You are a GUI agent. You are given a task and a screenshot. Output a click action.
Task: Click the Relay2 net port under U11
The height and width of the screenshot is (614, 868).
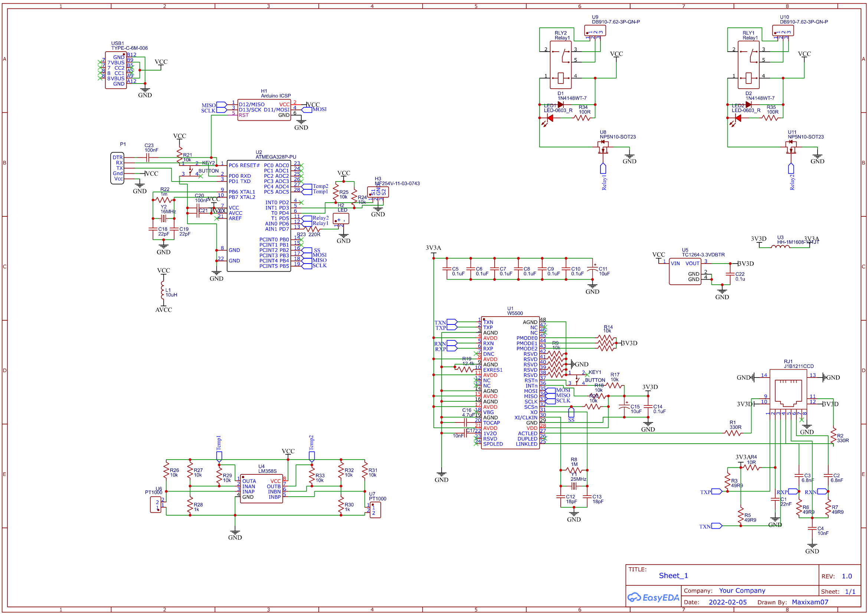tap(791, 169)
